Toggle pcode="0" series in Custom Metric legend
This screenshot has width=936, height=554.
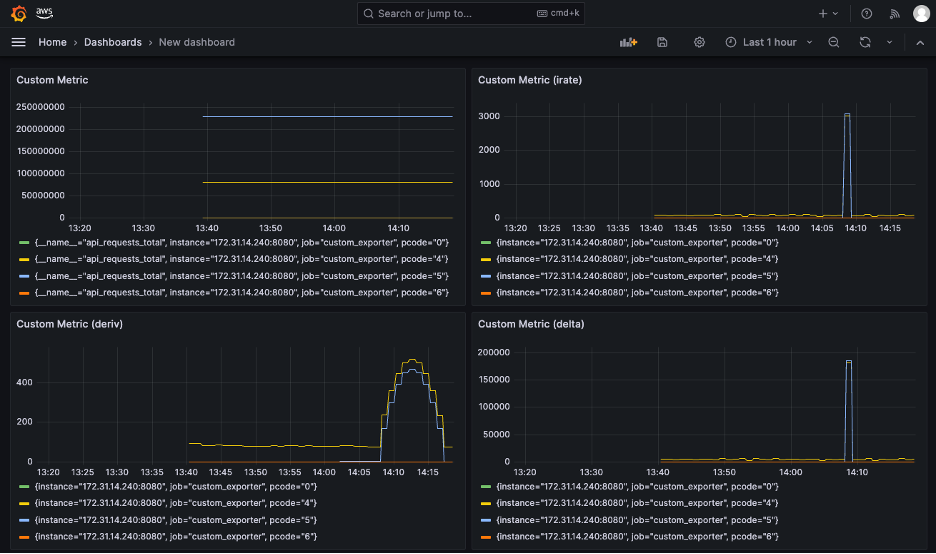pyautogui.click(x=240, y=243)
